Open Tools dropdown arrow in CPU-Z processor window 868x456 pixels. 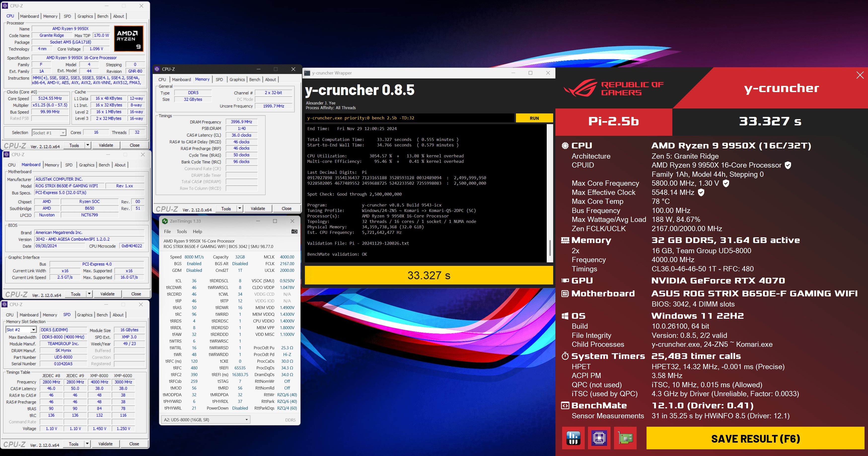pos(88,145)
